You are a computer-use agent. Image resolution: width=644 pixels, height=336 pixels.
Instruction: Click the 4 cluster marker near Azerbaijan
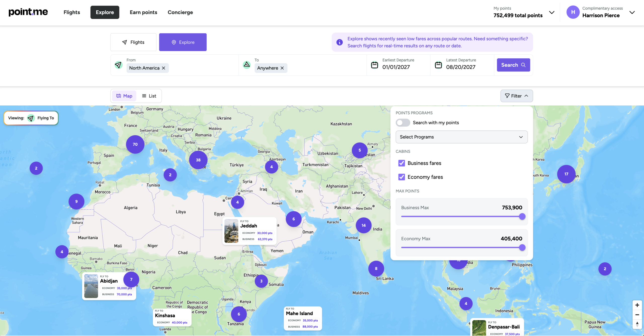click(271, 167)
